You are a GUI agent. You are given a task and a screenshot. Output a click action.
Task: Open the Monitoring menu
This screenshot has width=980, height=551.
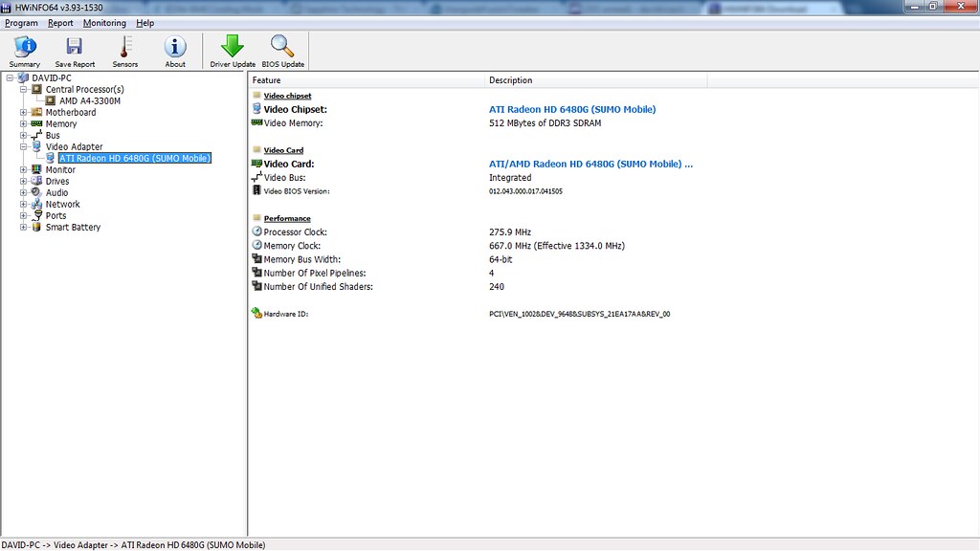tap(104, 23)
